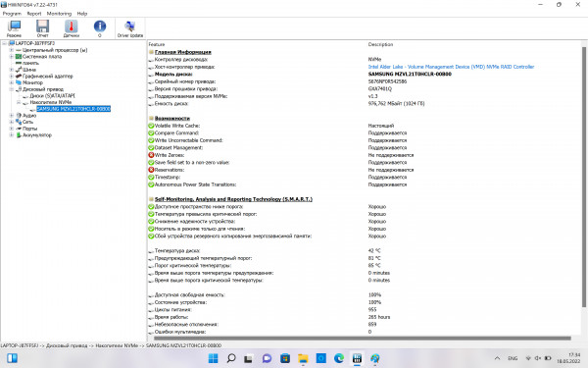Expand the Графический адаптер node
Viewport: 588px width, 368px height.
[x=11, y=77]
